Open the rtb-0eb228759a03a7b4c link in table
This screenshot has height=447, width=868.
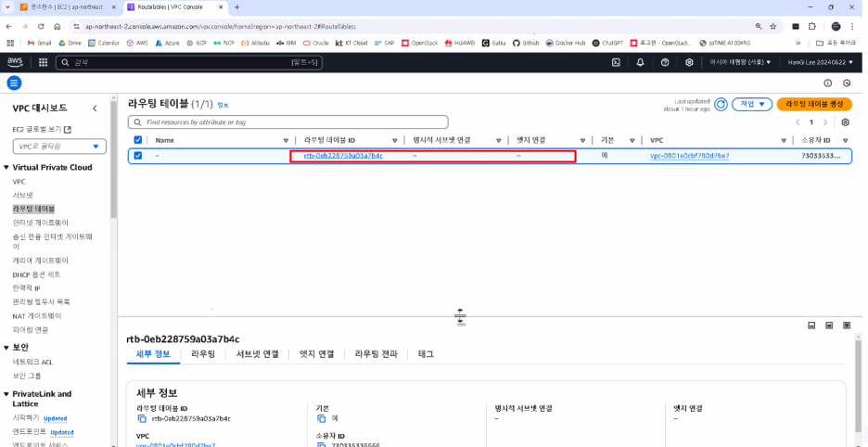[343, 156]
